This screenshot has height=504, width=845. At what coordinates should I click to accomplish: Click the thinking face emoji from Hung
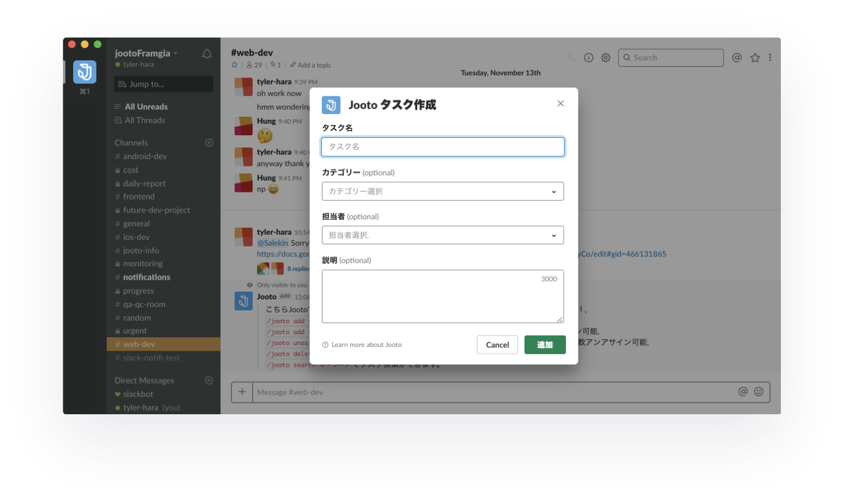(265, 135)
